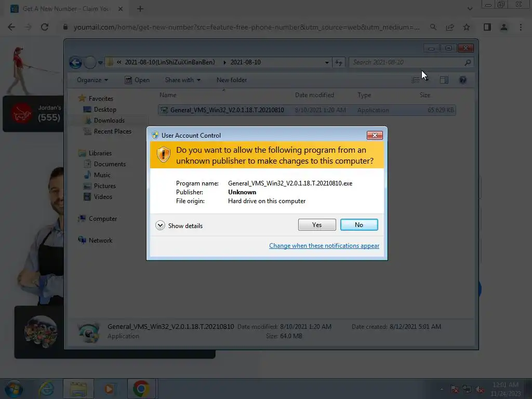Image resolution: width=532 pixels, height=399 pixels.
Task: Change view using Explorer view icon
Action: coord(416,80)
